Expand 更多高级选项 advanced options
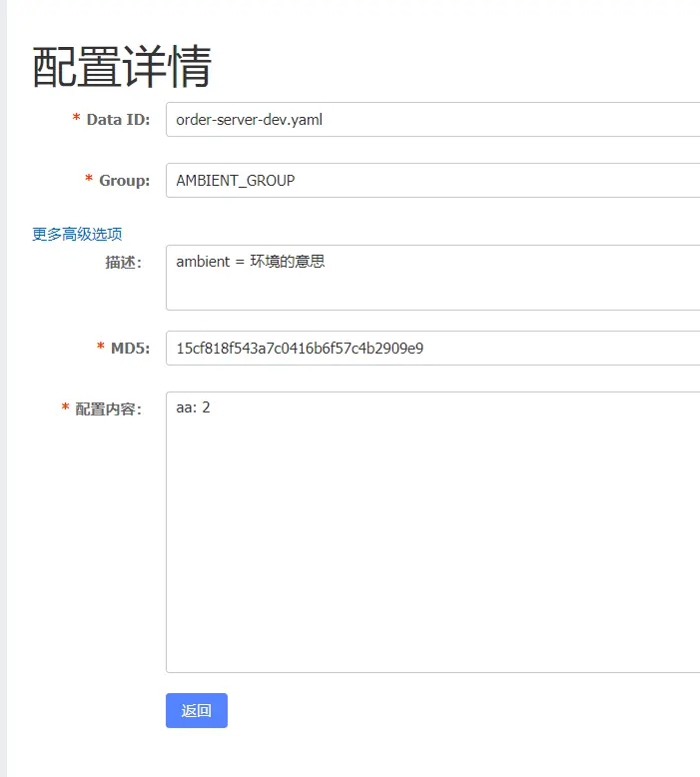This screenshot has width=700, height=777. [77, 234]
